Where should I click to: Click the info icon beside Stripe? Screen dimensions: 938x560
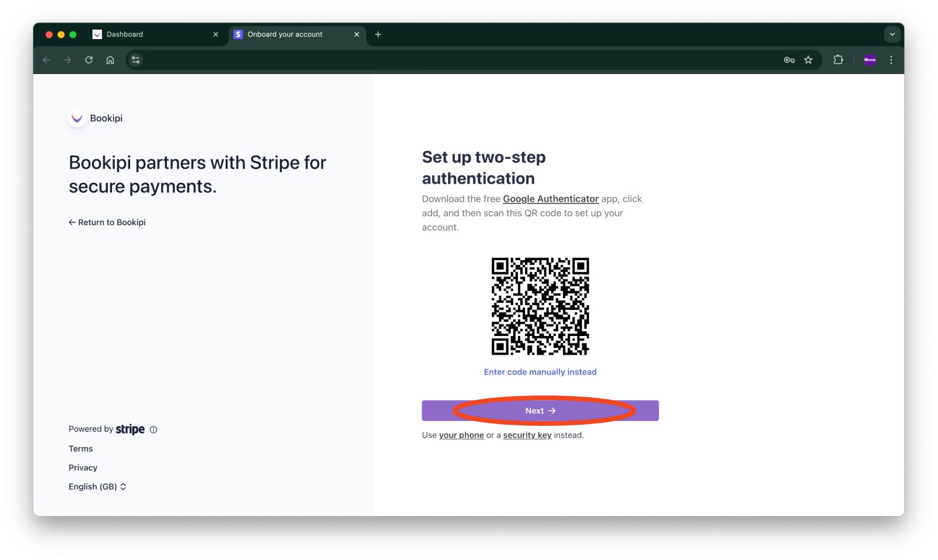coord(153,430)
